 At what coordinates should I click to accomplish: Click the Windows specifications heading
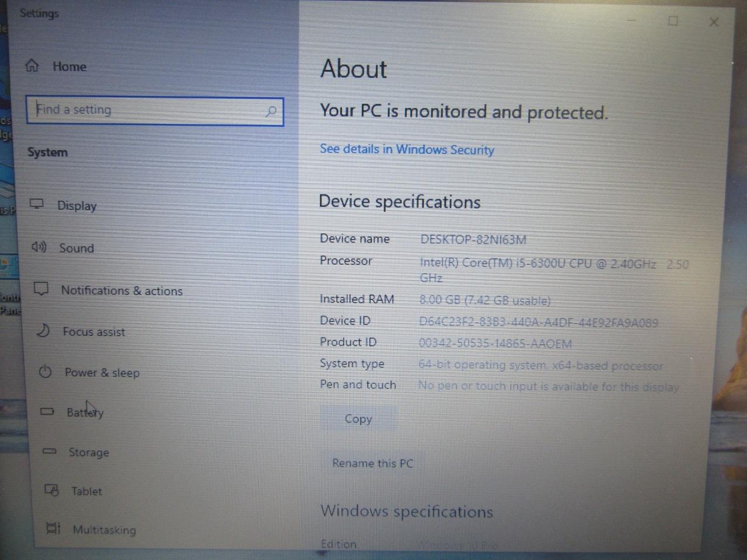click(407, 512)
